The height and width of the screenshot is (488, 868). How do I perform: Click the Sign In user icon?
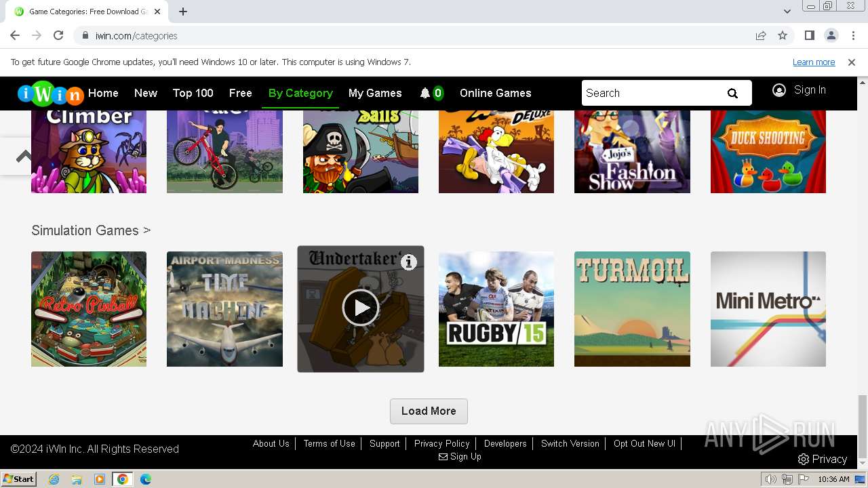point(779,90)
